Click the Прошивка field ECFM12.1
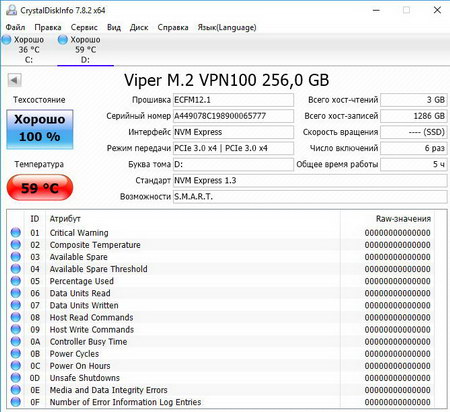The height and width of the screenshot is (412, 450). (233, 100)
